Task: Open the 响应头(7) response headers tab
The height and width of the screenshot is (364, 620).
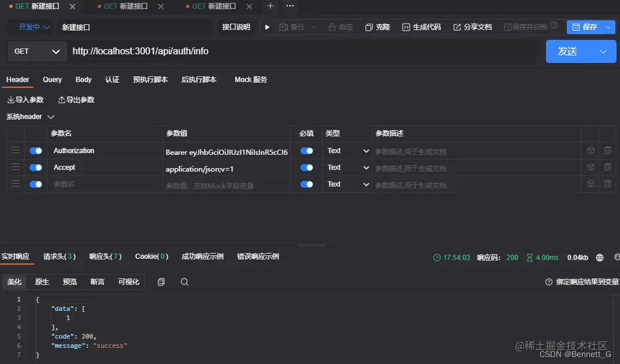Action: (105, 258)
